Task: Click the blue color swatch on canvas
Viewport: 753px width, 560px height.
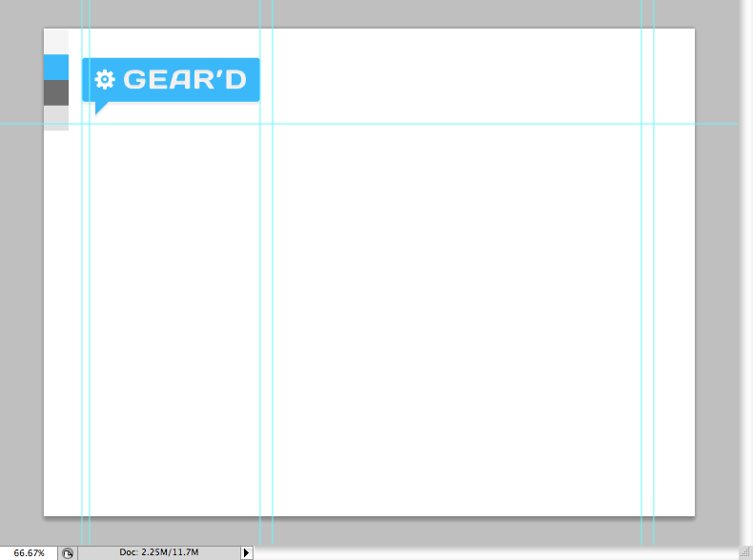Action: coord(56,68)
